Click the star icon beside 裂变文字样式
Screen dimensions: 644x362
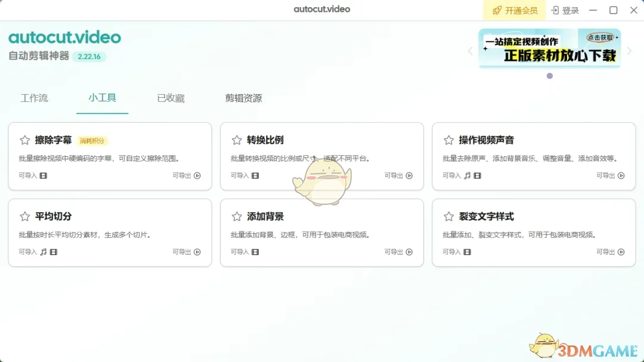(448, 216)
